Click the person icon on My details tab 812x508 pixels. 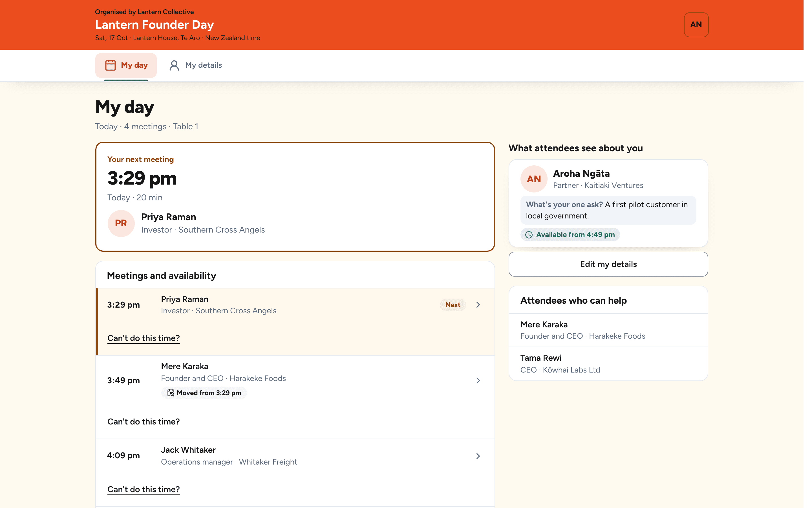click(x=174, y=65)
